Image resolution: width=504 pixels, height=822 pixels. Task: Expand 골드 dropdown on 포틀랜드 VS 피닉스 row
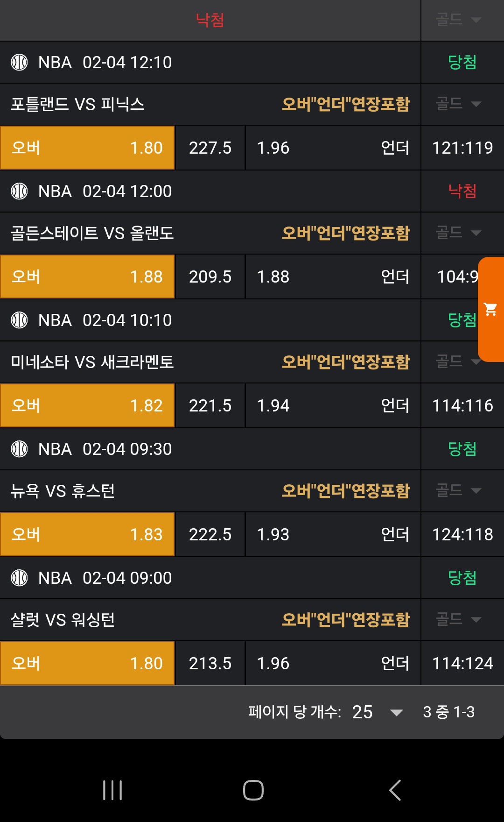(x=458, y=104)
